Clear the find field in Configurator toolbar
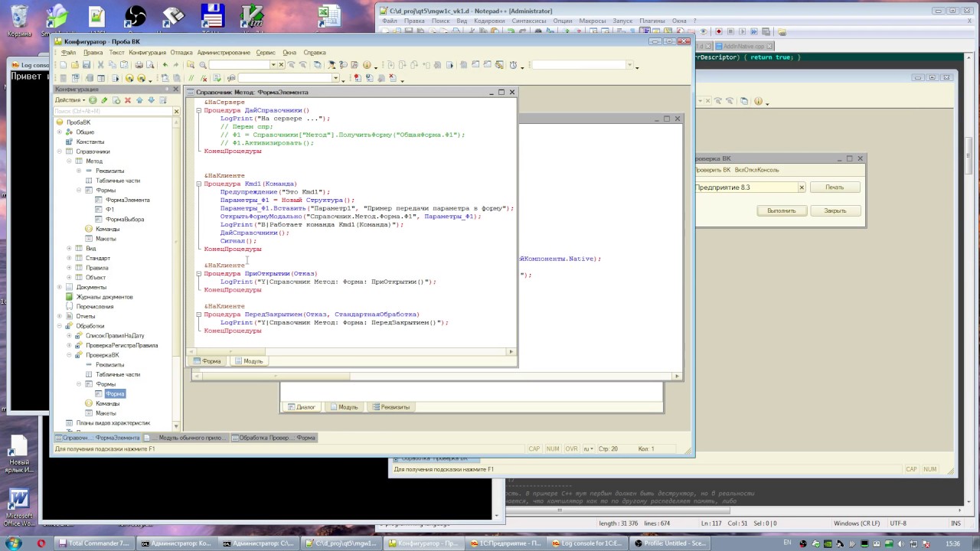This screenshot has height=551, width=980. pos(281,65)
